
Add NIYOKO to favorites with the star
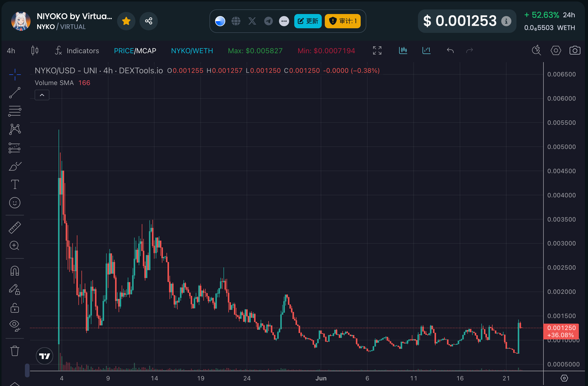point(126,21)
